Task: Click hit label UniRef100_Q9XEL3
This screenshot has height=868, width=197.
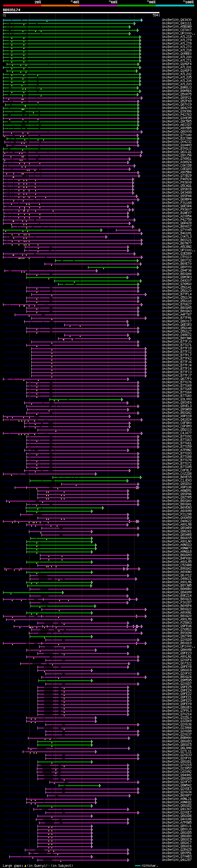Action: tap(177, 406)
